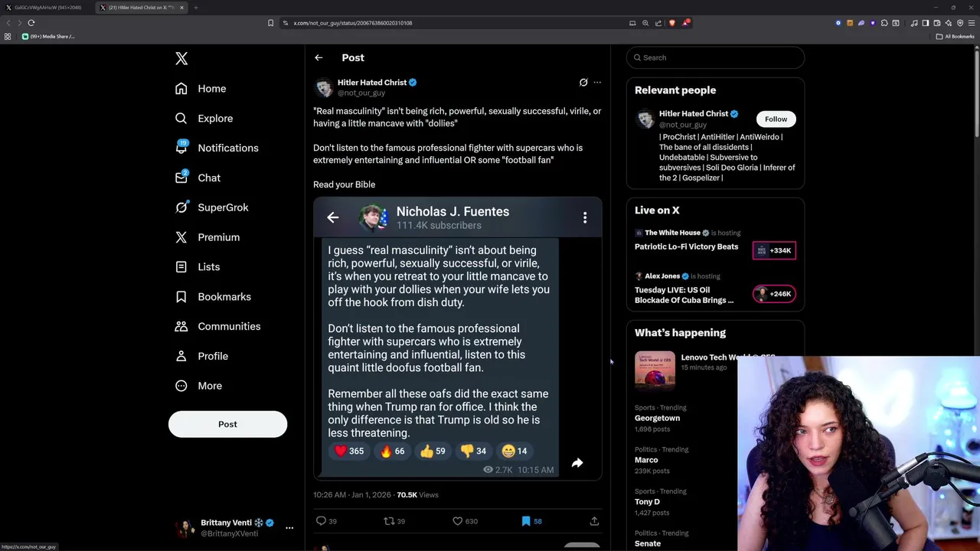Go to Profile in the sidebar
This screenshot has width=980, height=551.
[201, 357]
